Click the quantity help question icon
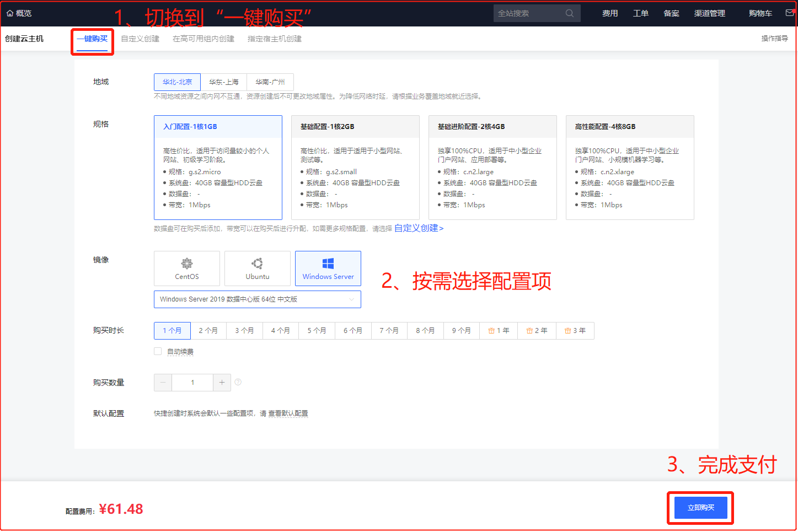 (238, 382)
